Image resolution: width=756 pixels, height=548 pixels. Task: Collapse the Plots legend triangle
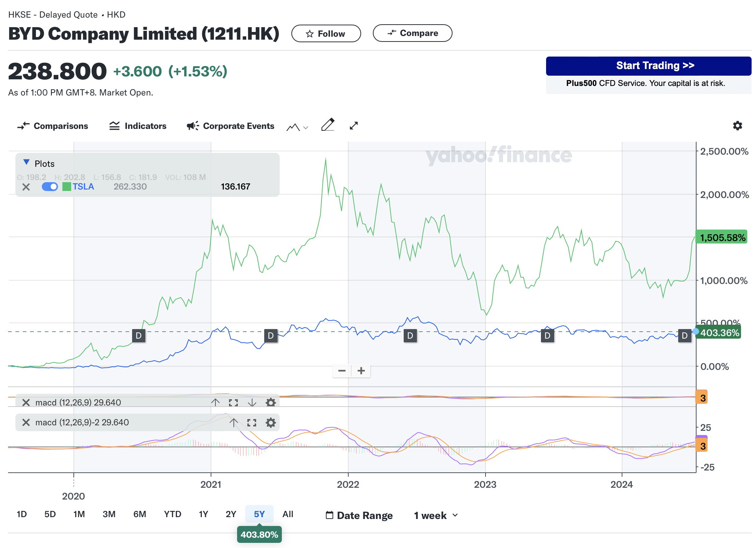tap(26, 162)
